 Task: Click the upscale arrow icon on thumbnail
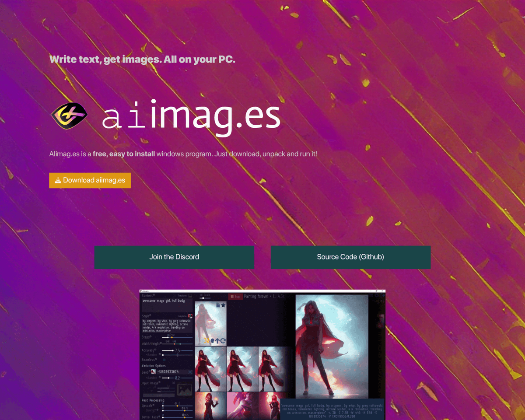[x=217, y=340]
